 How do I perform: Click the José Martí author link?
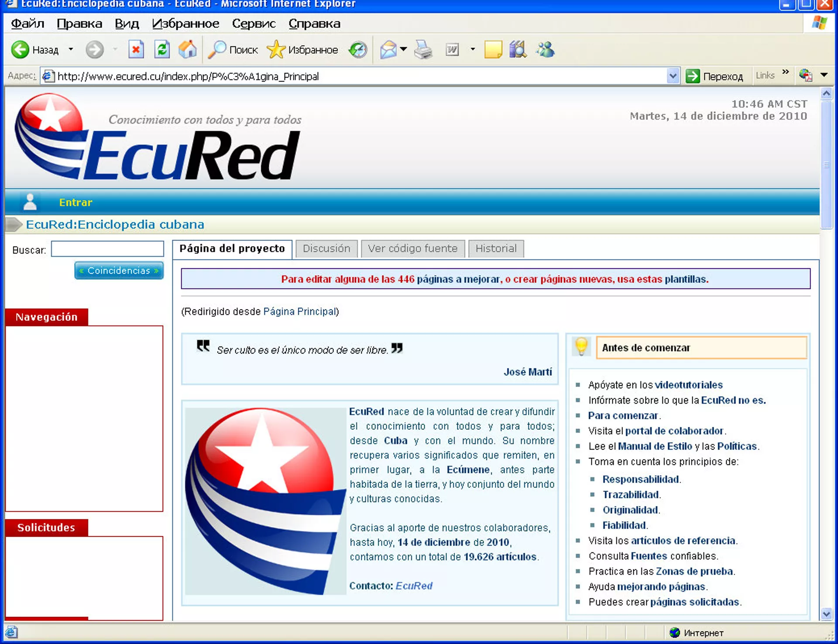528,372
